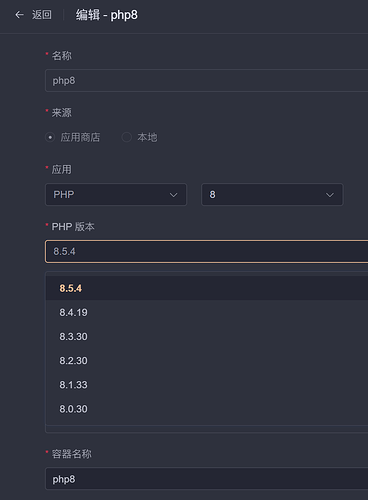Image resolution: width=368 pixels, height=500 pixels.
Task: Open the major version 8 dropdown
Action: click(272, 194)
